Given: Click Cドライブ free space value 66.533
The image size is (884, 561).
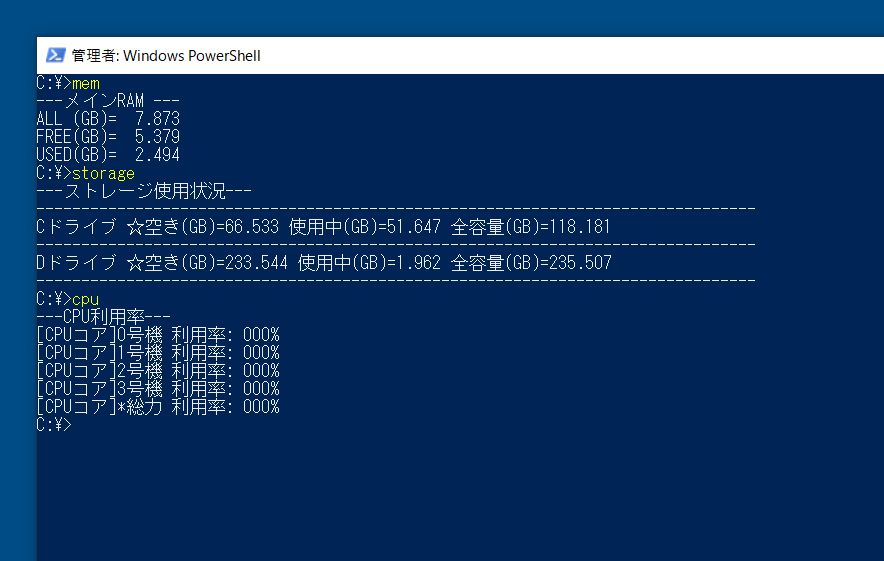Looking at the screenshot, I should [x=251, y=227].
